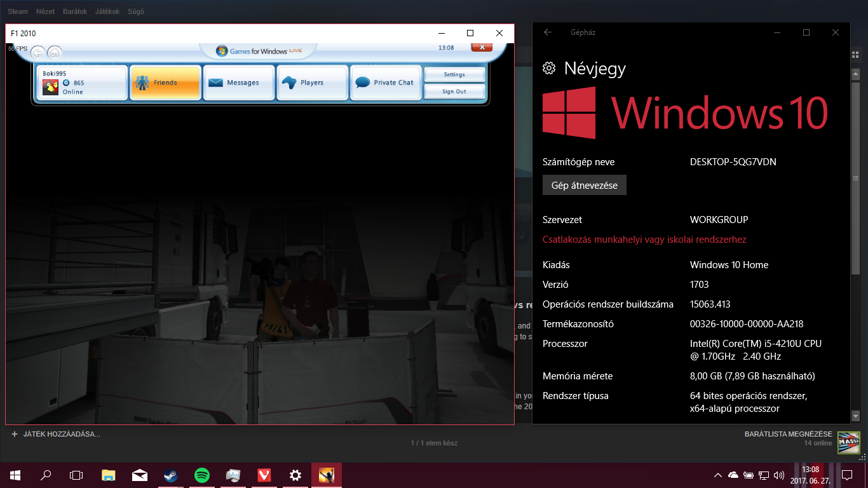
Task: Open the Játékok menu in Steam
Action: (107, 11)
